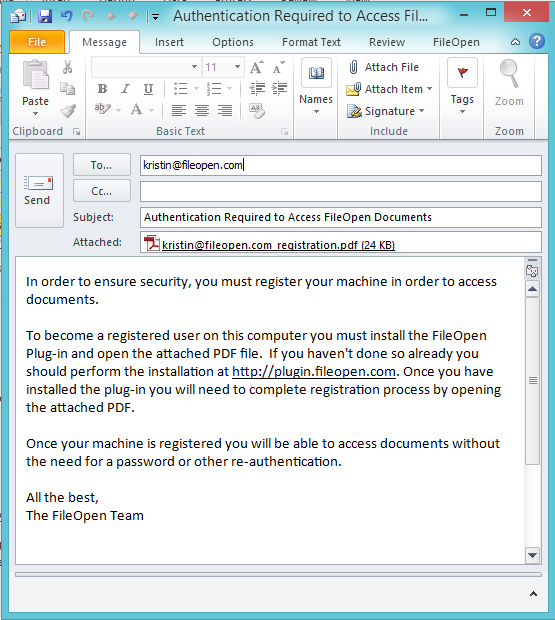Follow the http://plugin.fileopen.com link
Image resolution: width=555 pixels, height=620 pixels.
click(x=314, y=372)
